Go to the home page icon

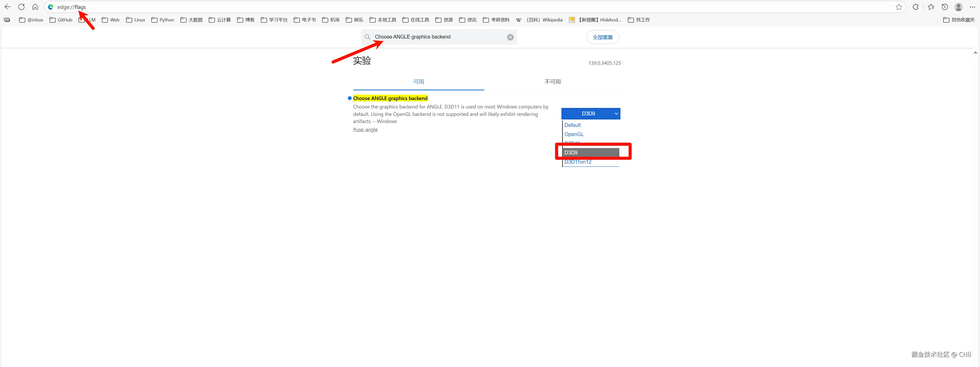tap(35, 7)
